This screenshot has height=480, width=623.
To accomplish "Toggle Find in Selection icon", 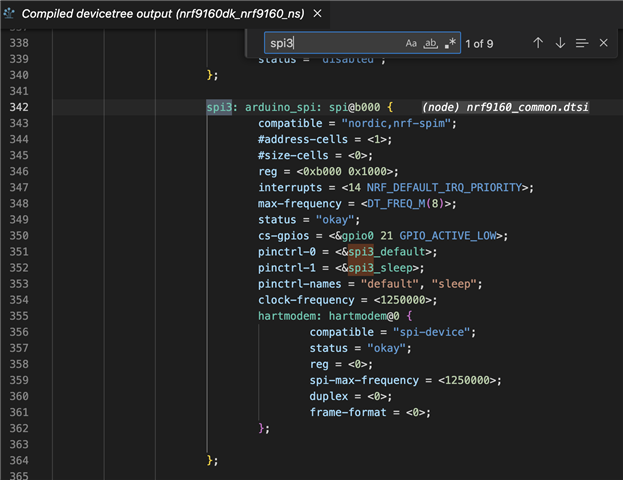I will coord(582,43).
